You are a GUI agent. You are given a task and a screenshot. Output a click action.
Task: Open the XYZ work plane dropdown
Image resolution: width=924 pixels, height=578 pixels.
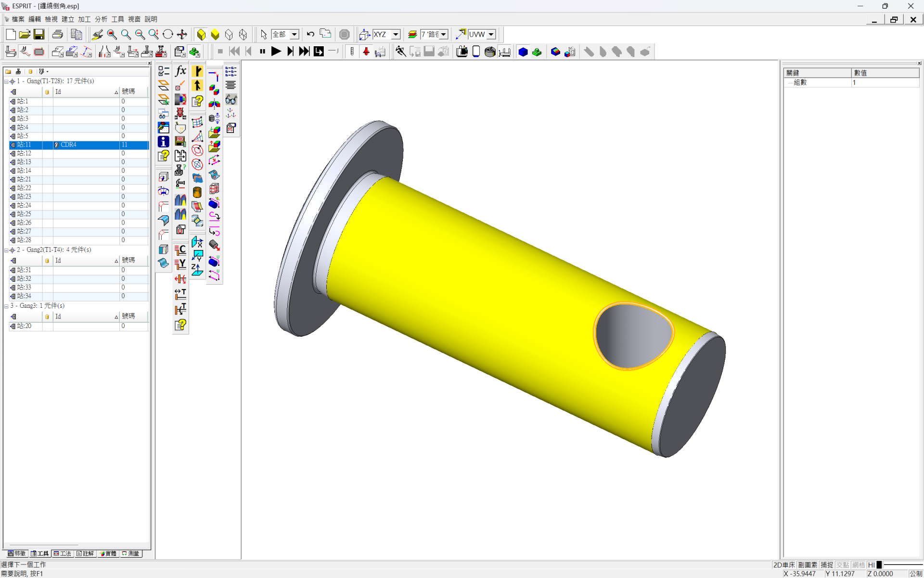tap(396, 35)
